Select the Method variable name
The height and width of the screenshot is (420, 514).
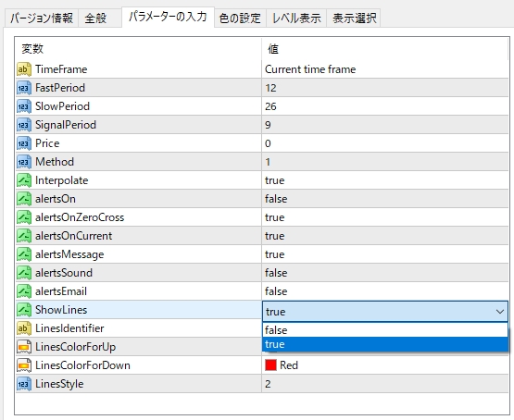click(55, 162)
